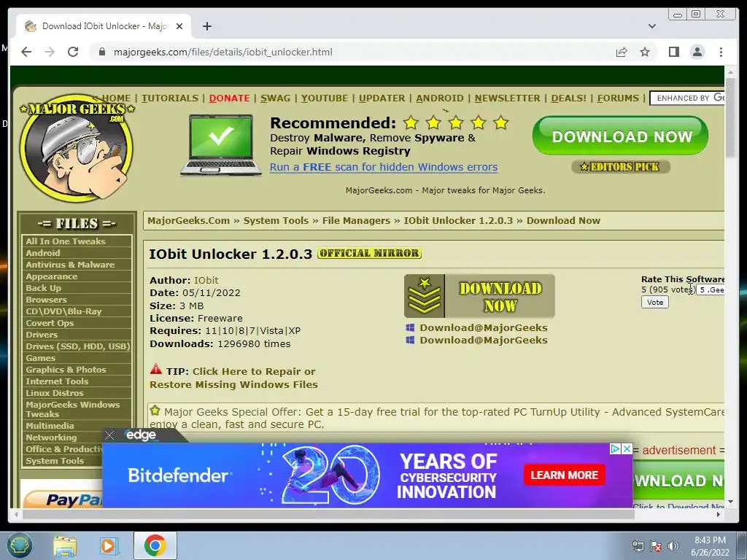Open the rating dropdown showing 5 .Gee

[711, 289]
